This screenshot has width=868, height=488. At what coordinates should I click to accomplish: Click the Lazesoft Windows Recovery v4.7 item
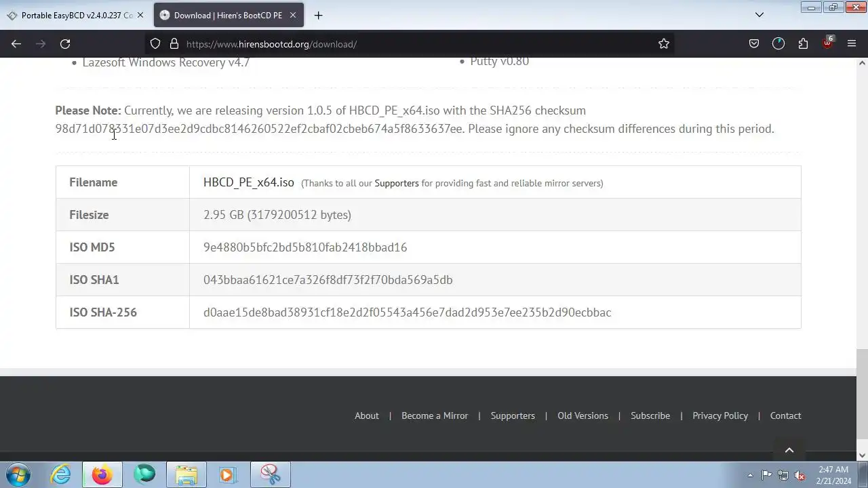point(166,62)
